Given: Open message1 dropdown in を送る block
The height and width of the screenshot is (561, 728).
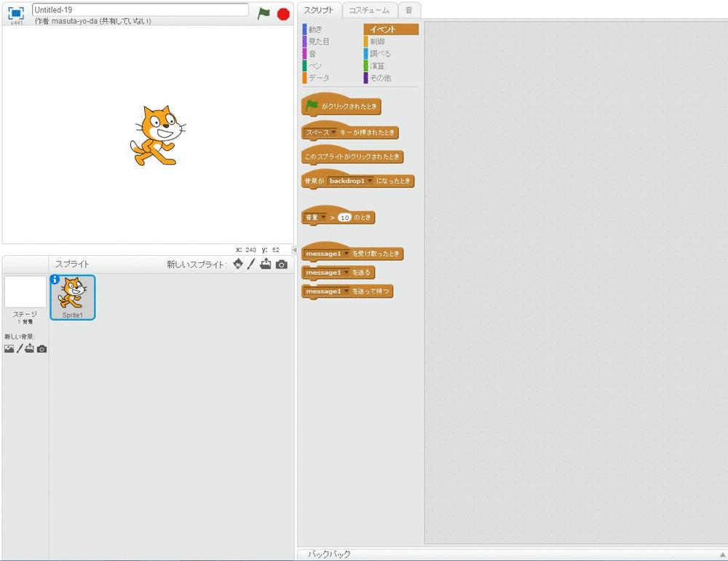Looking at the screenshot, I should [328, 272].
